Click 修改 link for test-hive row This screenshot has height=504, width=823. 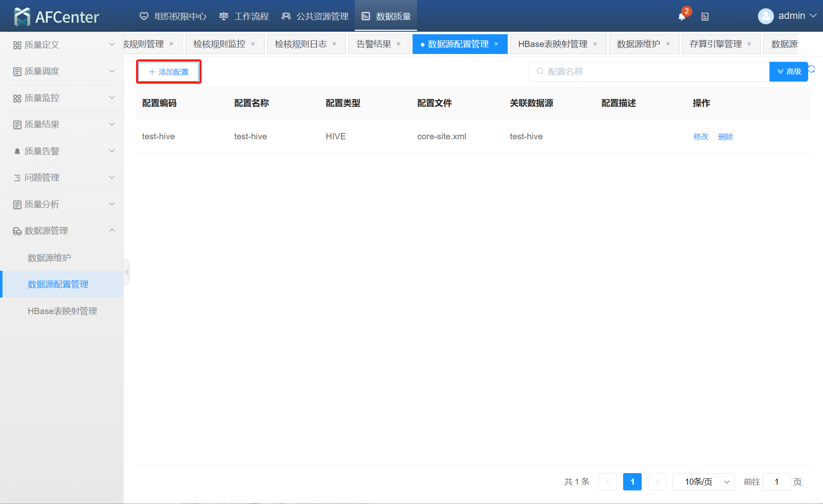tap(701, 137)
